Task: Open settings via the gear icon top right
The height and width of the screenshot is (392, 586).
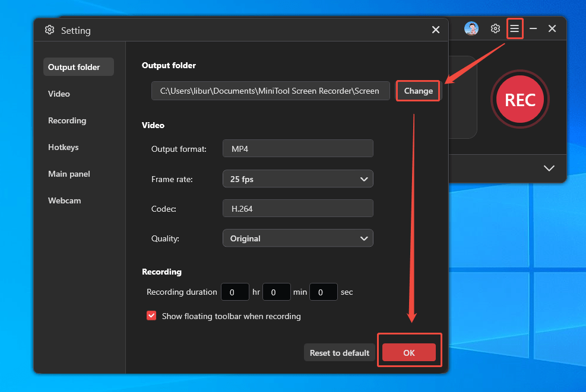Action: point(495,28)
